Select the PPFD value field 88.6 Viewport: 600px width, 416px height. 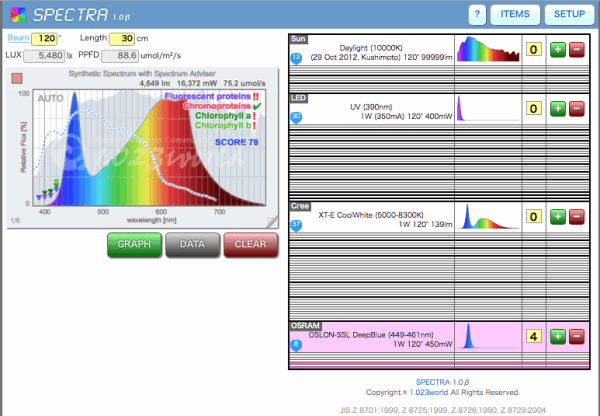(120, 56)
